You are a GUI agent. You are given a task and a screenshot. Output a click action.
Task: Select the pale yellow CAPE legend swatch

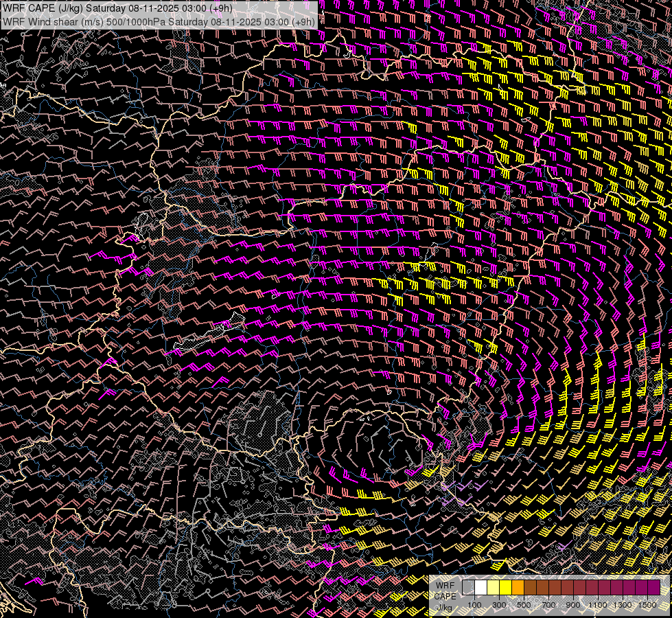click(493, 587)
